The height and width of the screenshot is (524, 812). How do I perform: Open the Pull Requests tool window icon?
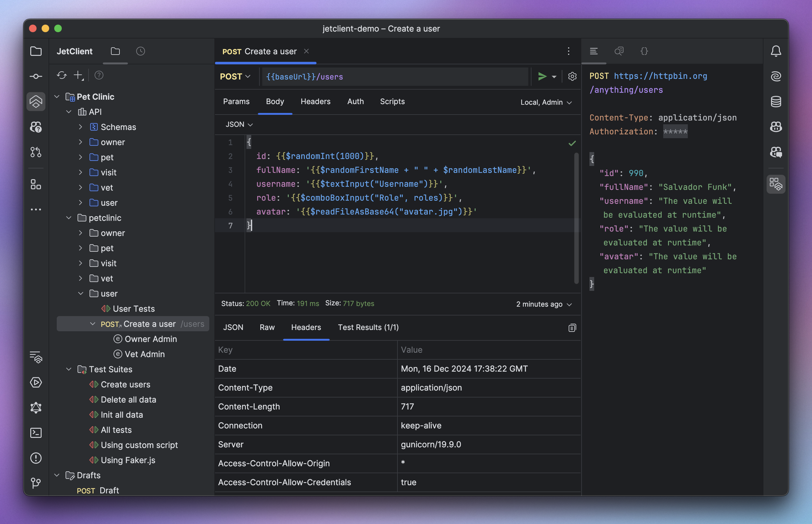[x=36, y=152]
